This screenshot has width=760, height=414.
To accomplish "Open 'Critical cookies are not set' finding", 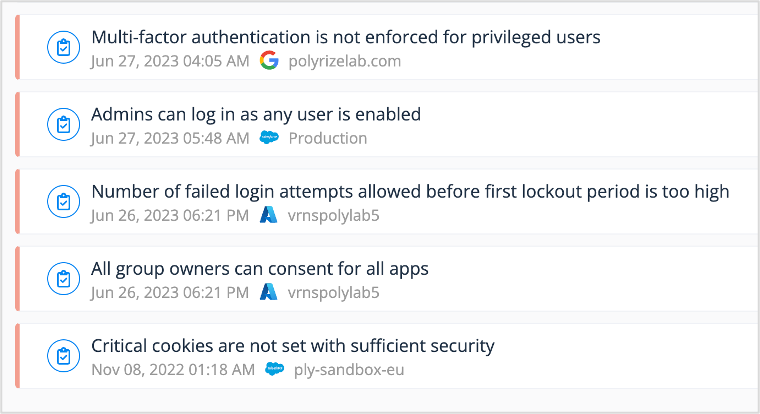I will pos(293,346).
